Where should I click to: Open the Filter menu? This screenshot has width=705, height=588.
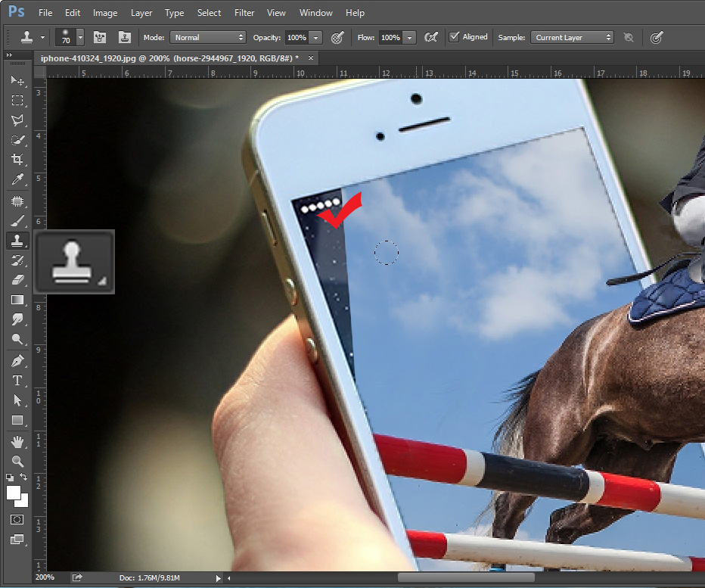(x=244, y=12)
